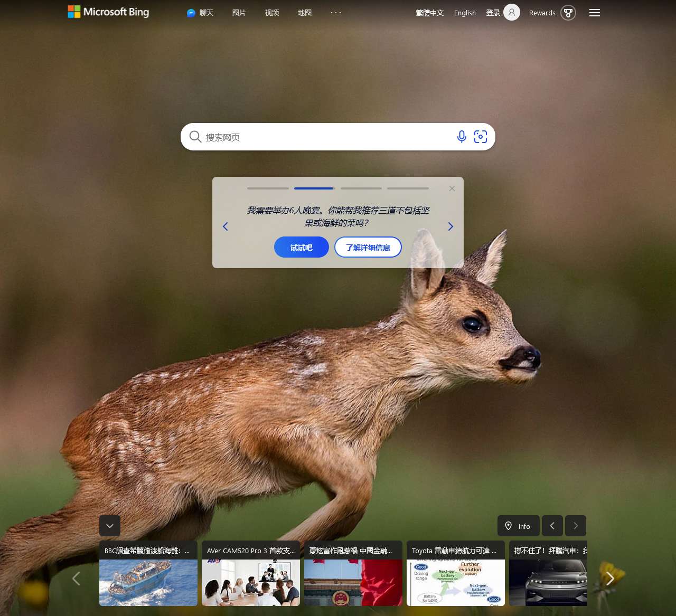
Task: Click the 登录 sign-in link
Action: pyautogui.click(x=493, y=13)
